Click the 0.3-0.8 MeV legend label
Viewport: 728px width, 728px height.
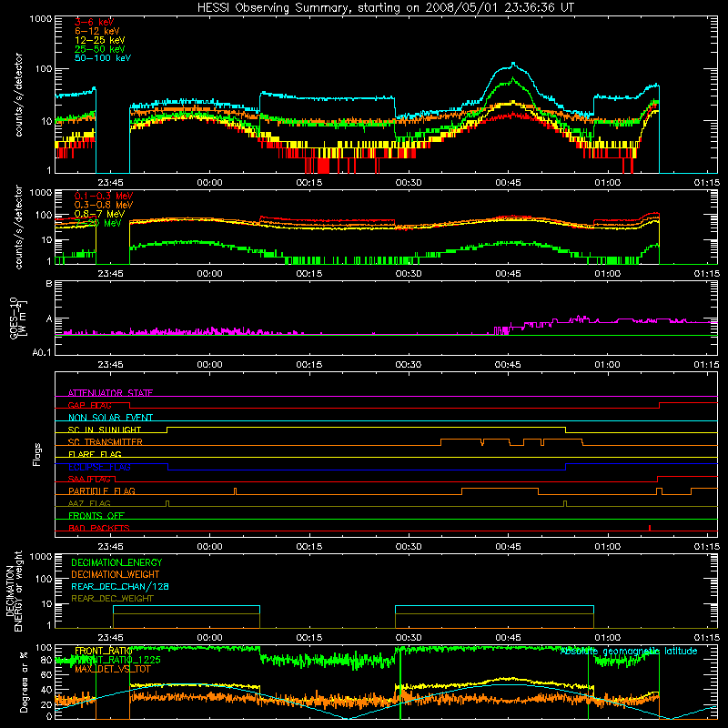[x=104, y=205]
